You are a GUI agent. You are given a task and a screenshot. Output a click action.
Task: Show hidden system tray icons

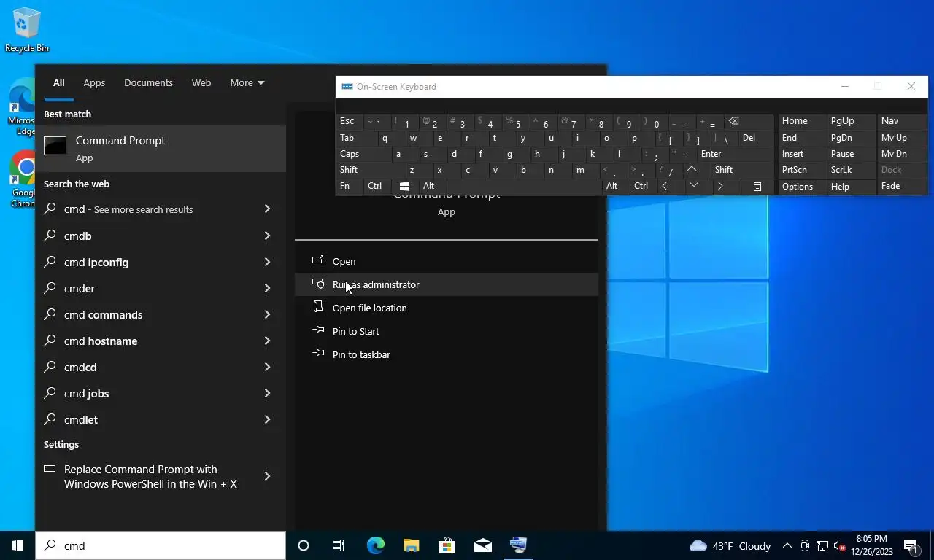click(787, 545)
